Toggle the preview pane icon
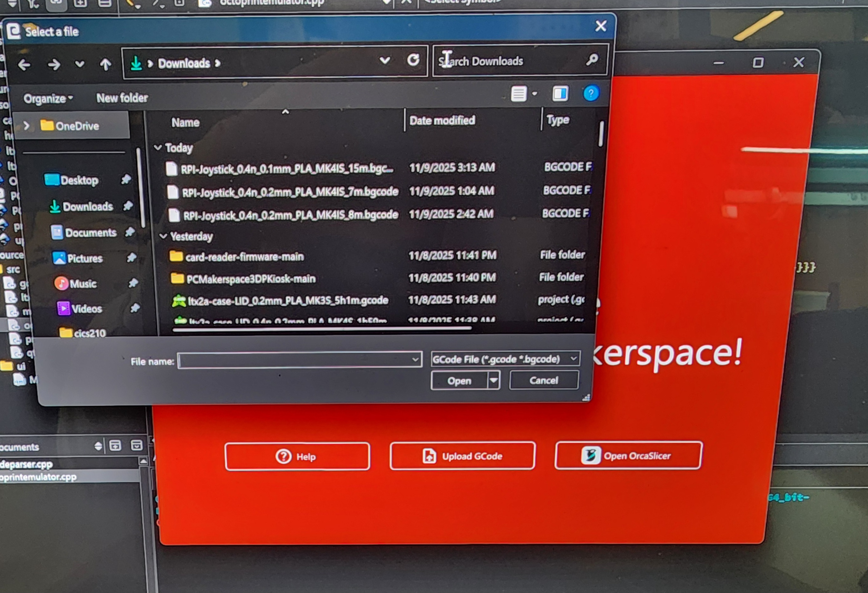The width and height of the screenshot is (868, 593). [x=560, y=93]
